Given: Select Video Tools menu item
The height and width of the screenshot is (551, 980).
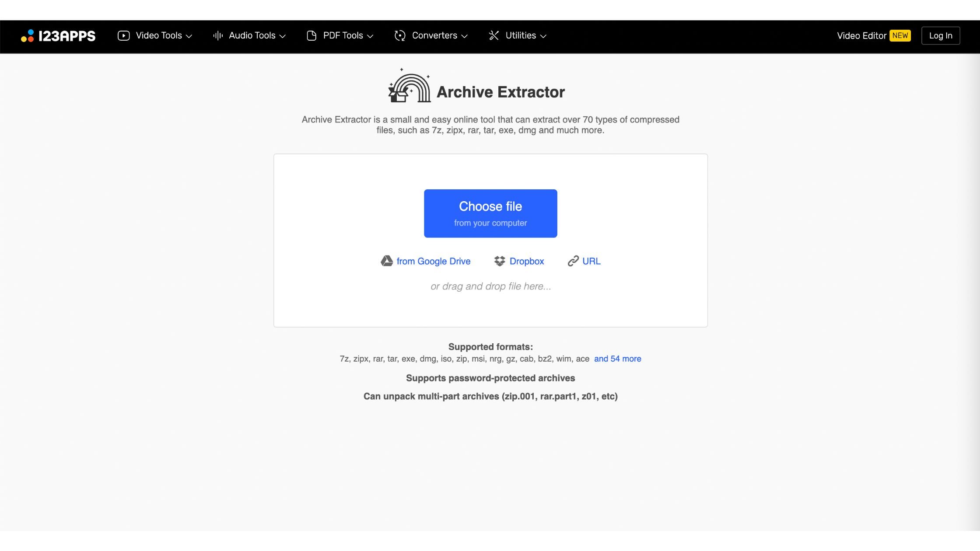Looking at the screenshot, I should (154, 35).
